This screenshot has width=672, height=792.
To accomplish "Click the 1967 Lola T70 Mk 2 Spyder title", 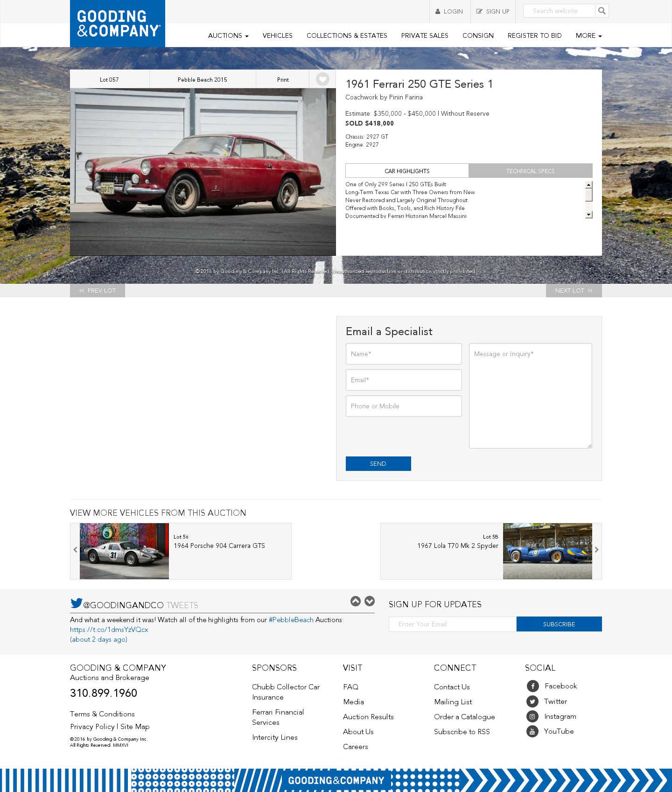I will pyautogui.click(x=458, y=546).
